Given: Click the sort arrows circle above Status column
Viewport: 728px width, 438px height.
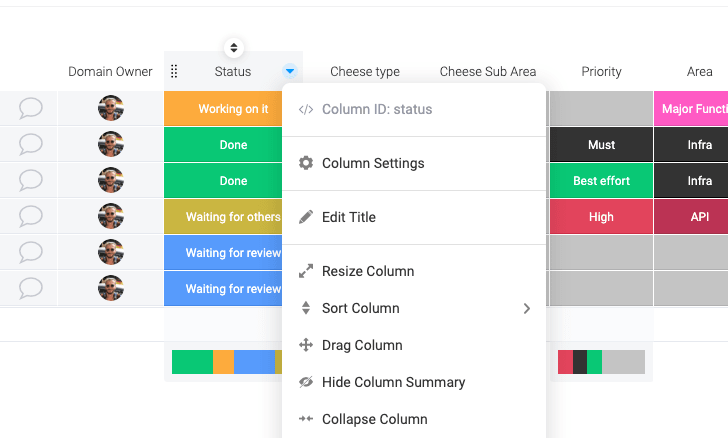Looking at the screenshot, I should click(234, 48).
